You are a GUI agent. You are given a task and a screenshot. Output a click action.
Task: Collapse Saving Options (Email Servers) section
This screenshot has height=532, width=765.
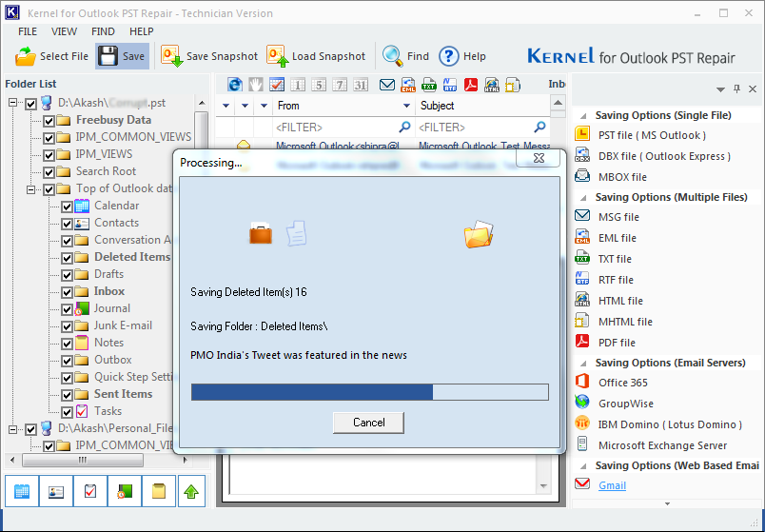click(583, 364)
